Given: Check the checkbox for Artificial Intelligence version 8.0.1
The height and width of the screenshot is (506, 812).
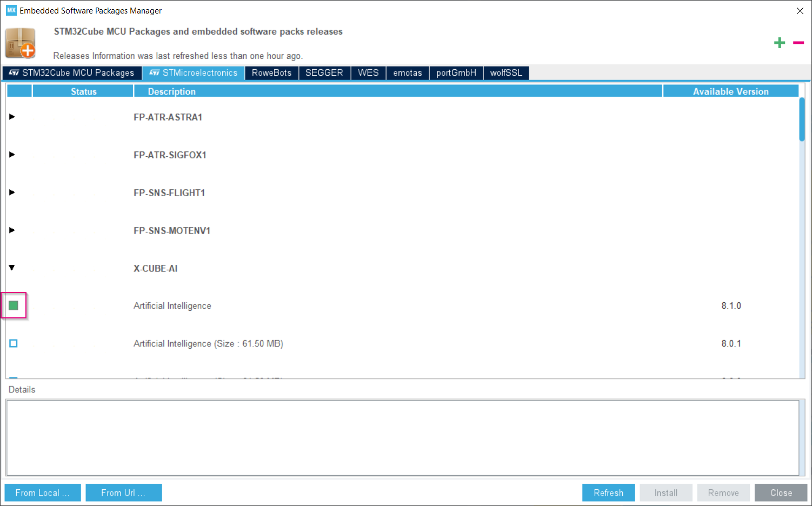Looking at the screenshot, I should click(13, 343).
